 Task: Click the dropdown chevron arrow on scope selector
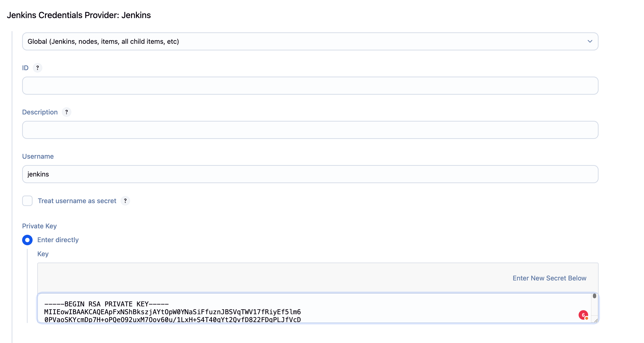[x=590, y=41]
